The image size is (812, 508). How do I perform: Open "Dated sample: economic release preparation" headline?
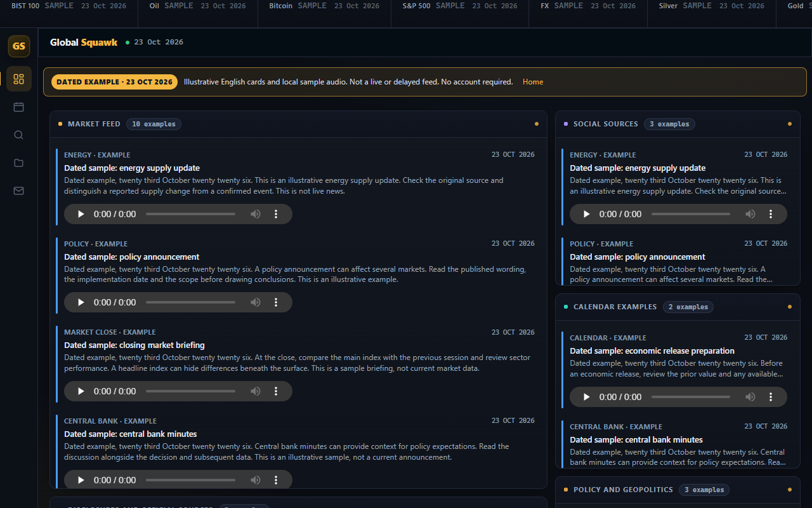click(652, 351)
